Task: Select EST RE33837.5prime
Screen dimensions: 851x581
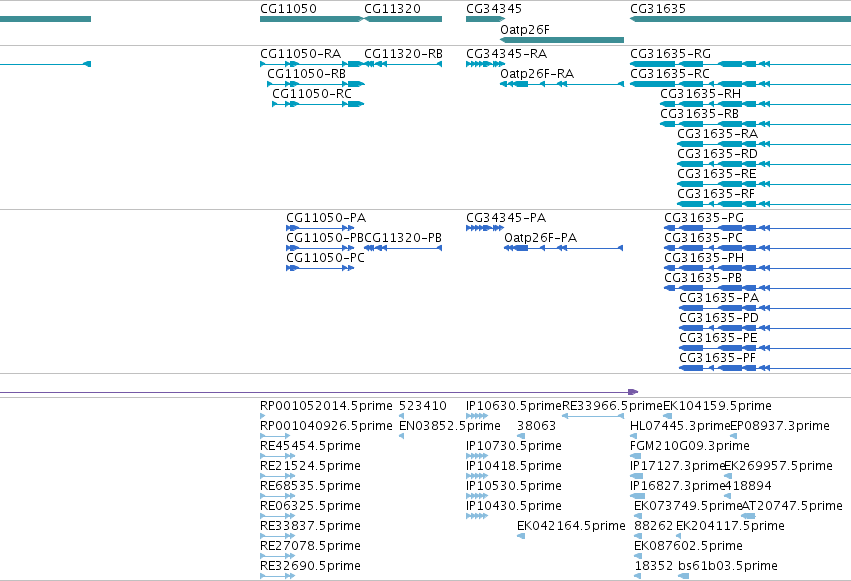Action: tap(277, 536)
